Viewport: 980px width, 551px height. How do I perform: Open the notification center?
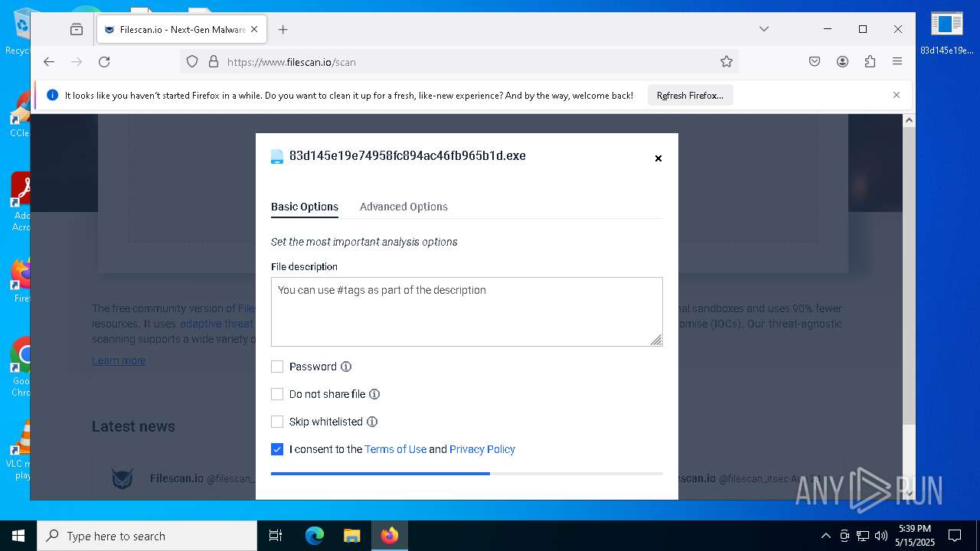[x=955, y=536]
